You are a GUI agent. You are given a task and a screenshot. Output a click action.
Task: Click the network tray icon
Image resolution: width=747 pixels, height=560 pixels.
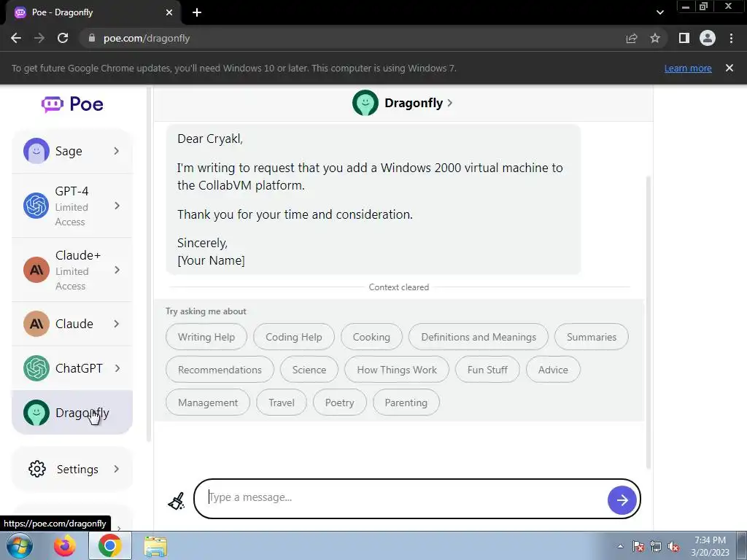coord(656,547)
